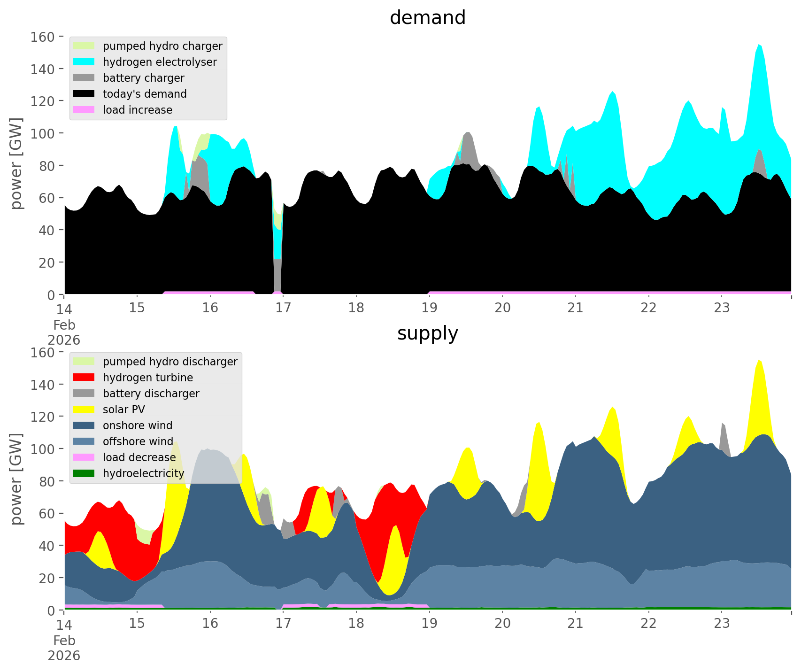Viewport: 801px width, 672px height.
Task: Click date tick 16 on supply chart axis
Action: tap(210, 624)
